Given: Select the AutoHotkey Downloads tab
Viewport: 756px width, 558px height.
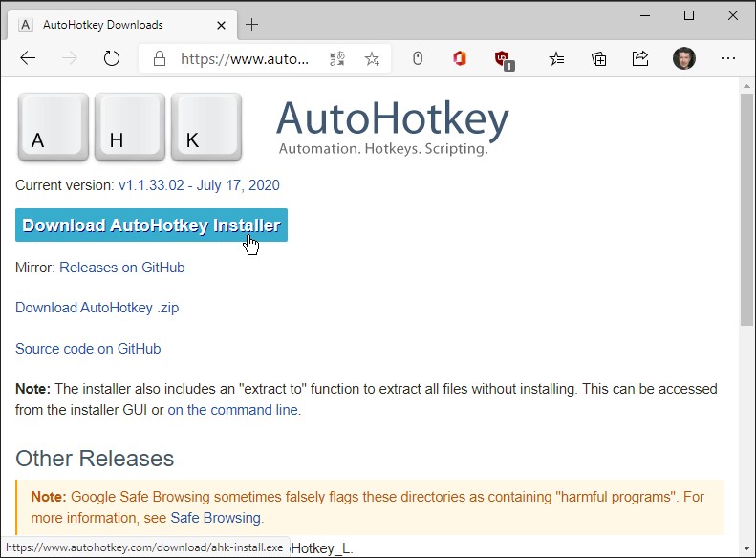Looking at the screenshot, I should (103, 24).
